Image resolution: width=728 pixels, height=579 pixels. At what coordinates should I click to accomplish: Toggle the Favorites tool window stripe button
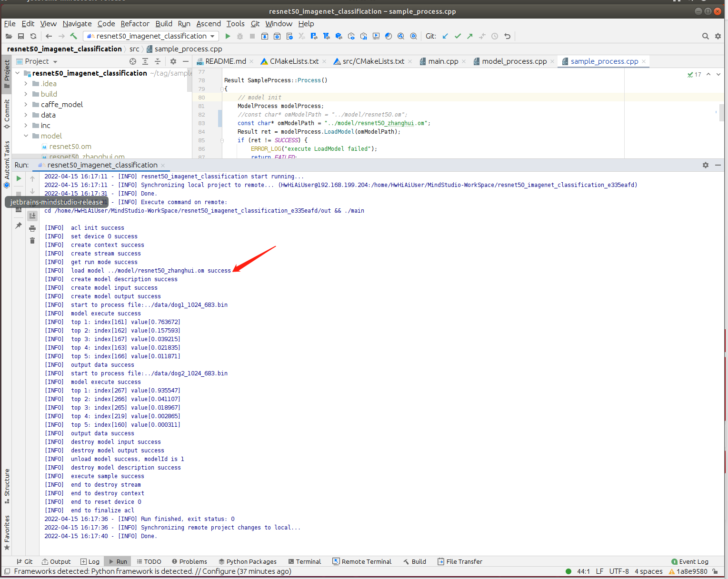(x=7, y=532)
